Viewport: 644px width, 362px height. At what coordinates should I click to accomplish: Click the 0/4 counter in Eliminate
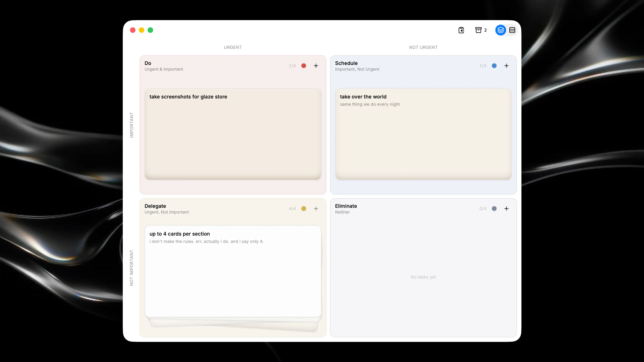click(483, 209)
